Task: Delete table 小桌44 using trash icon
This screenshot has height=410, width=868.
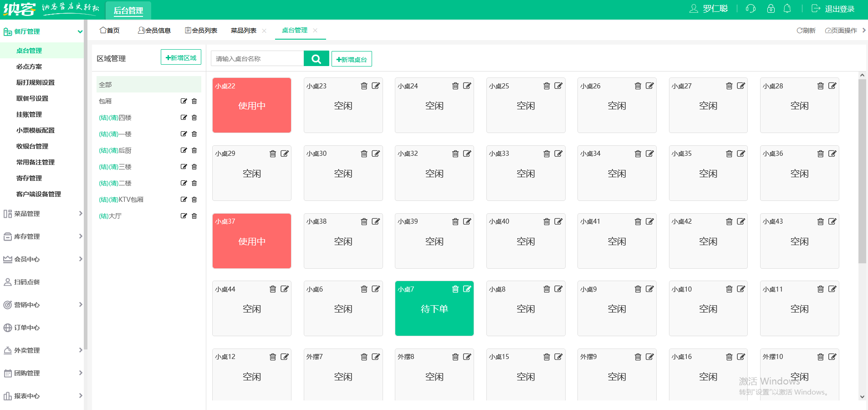Action: tap(273, 289)
